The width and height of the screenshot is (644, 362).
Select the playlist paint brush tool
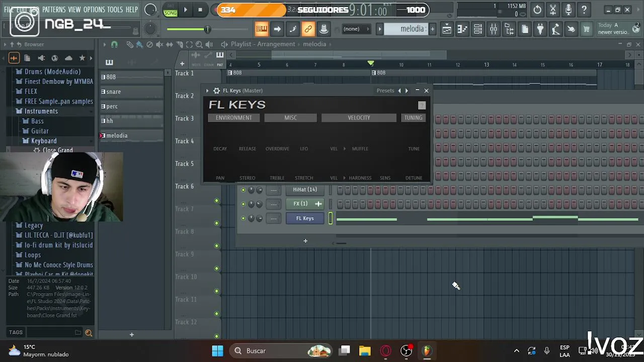coord(139,44)
